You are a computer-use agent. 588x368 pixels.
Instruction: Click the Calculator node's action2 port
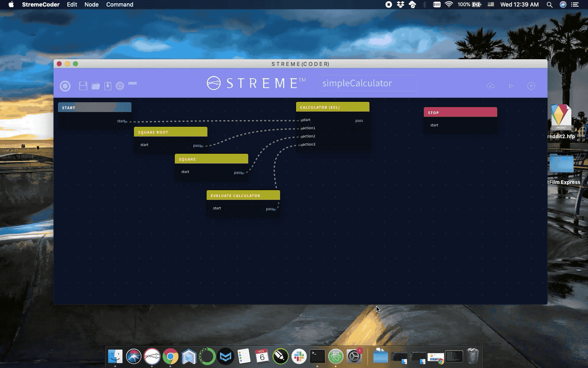302,137
